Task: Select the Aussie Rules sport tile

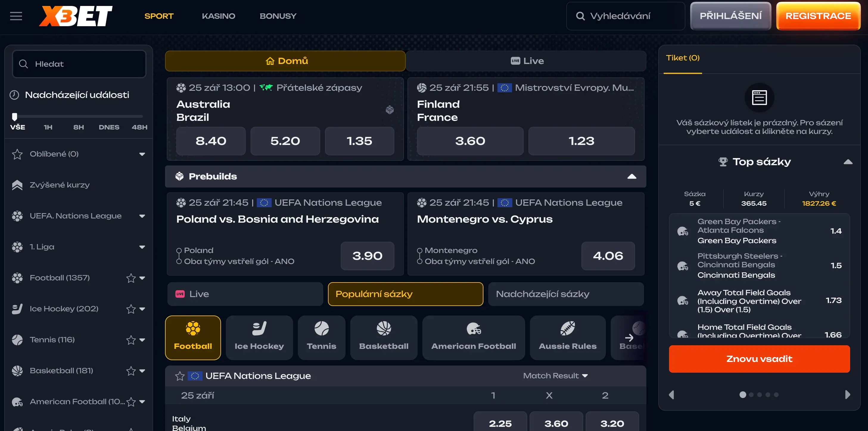Action: (567, 338)
